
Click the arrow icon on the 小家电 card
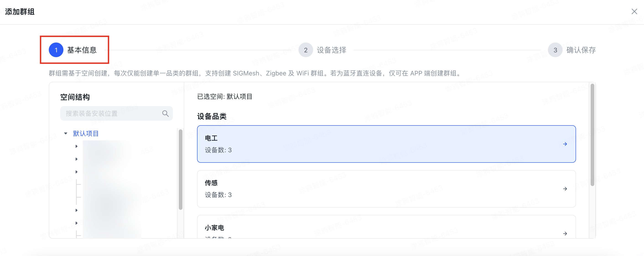[565, 234]
